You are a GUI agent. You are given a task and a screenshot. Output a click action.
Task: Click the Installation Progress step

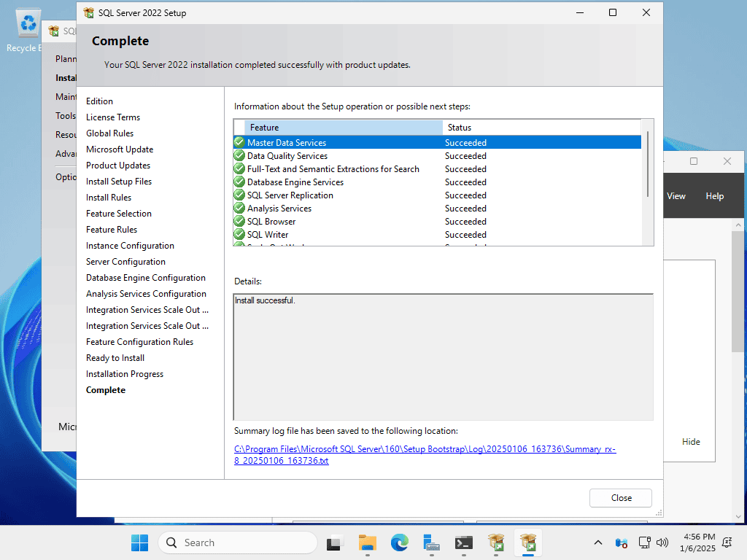coord(125,374)
